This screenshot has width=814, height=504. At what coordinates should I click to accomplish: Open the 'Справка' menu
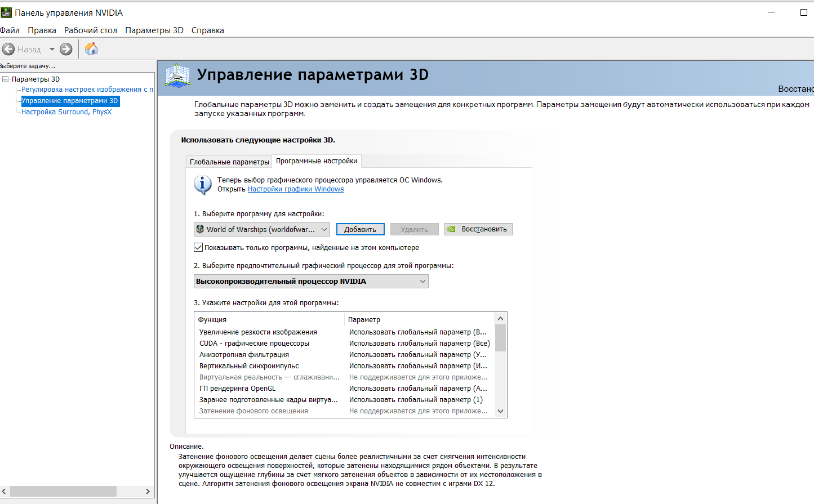tap(208, 30)
